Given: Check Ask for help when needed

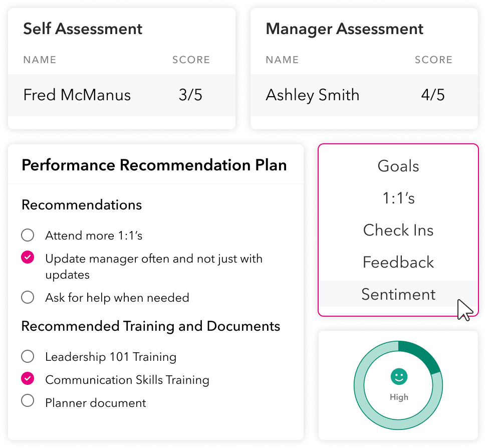Looking at the screenshot, I should (28, 297).
